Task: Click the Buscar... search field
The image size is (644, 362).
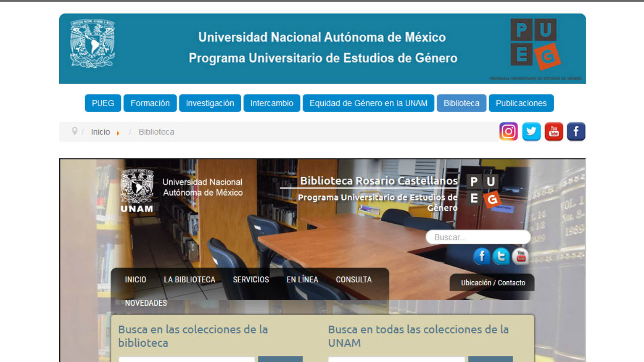Action: coord(477,237)
